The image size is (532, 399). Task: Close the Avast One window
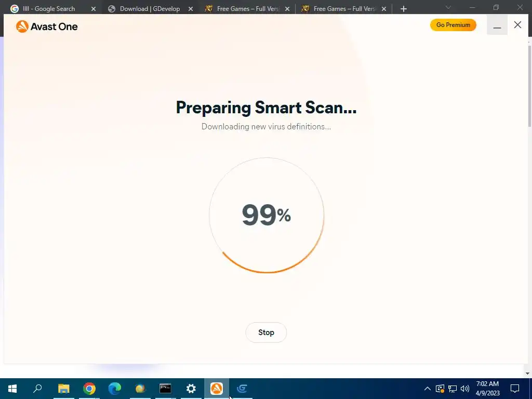click(x=517, y=25)
